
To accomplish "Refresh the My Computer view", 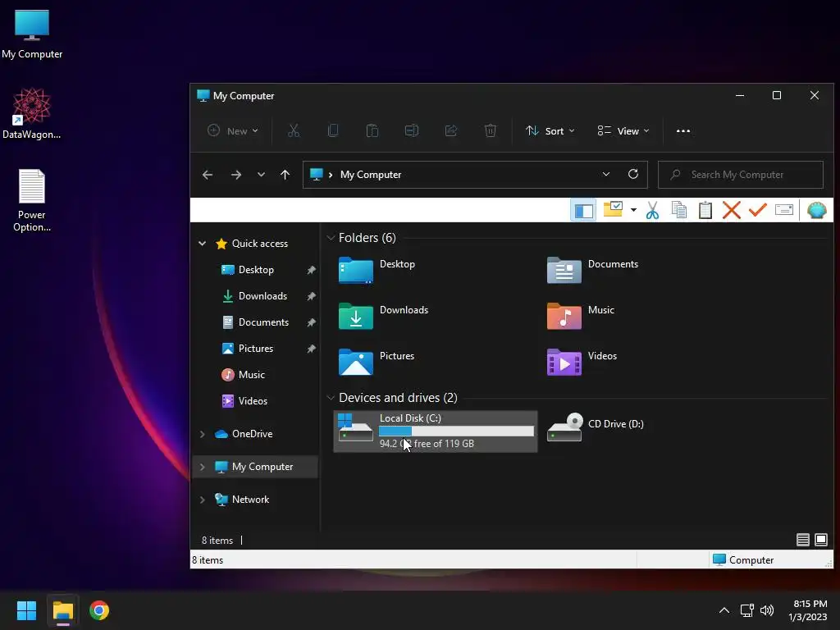I will point(633,174).
